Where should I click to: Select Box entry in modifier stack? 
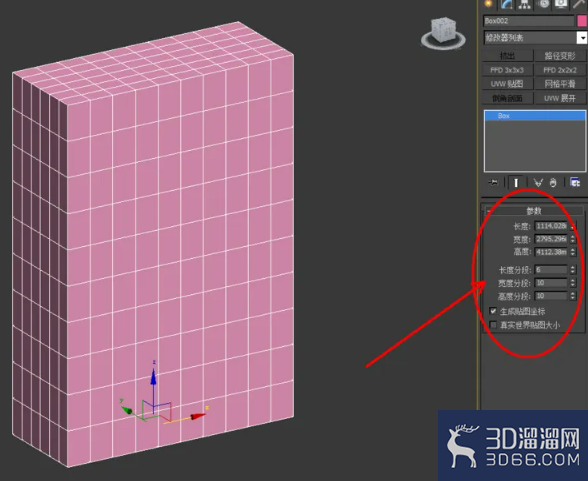click(x=535, y=115)
